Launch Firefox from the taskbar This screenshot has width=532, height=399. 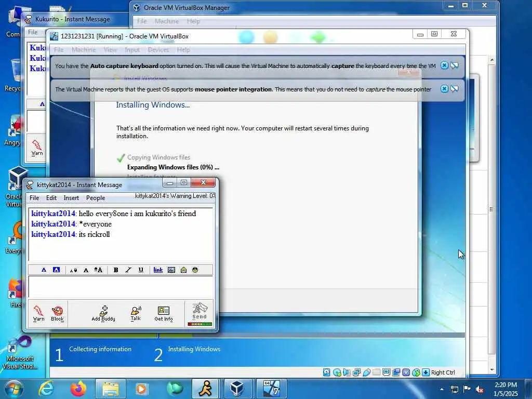(x=78, y=389)
